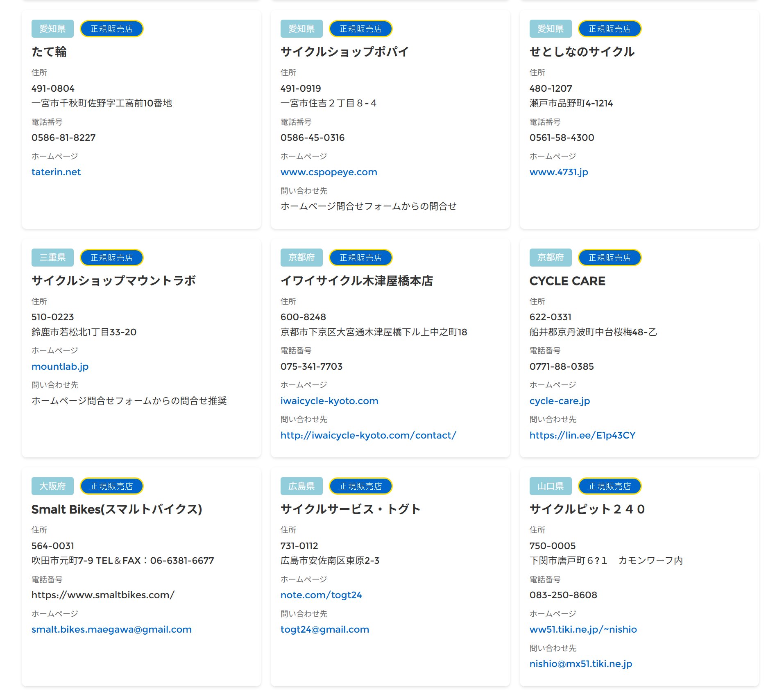
Task: Click 正規販売店 badge on イワイサイクル木津屋橋本店 card
Action: [x=361, y=258]
